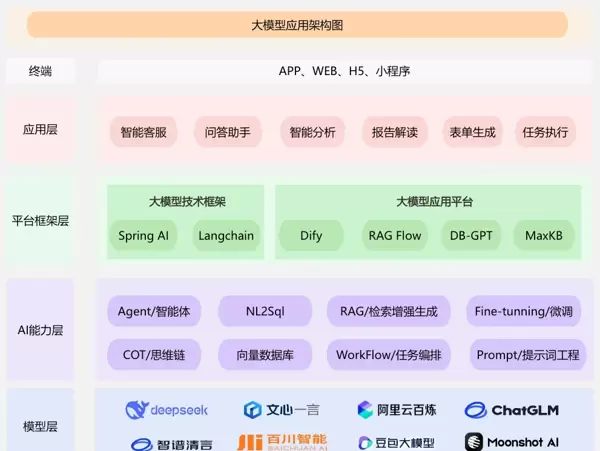
Task: Click the 智谱清言 logo
Action: (142, 443)
